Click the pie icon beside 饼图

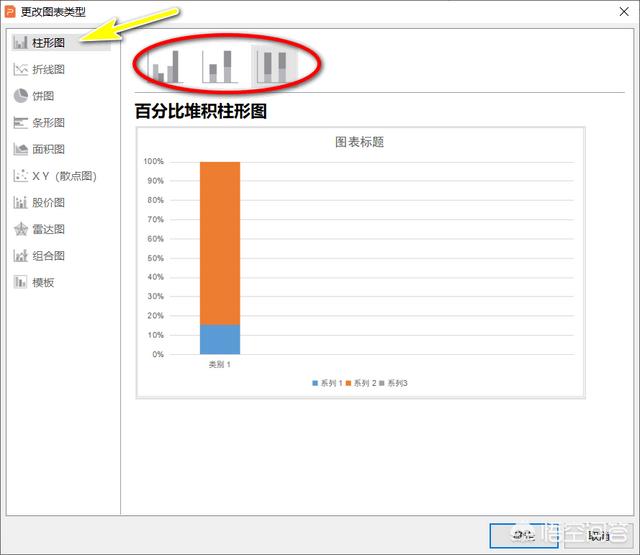click(x=20, y=96)
